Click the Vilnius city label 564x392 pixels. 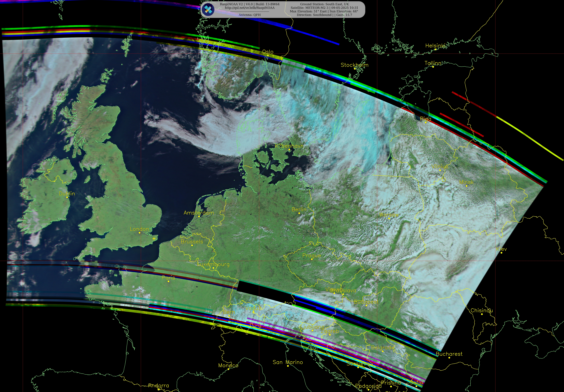[440, 166]
